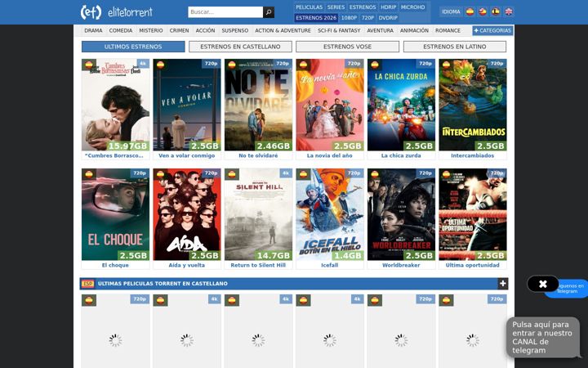Image resolution: width=588 pixels, height=368 pixels.
Task: Open Worldbreaker poster
Action: tap(401, 214)
